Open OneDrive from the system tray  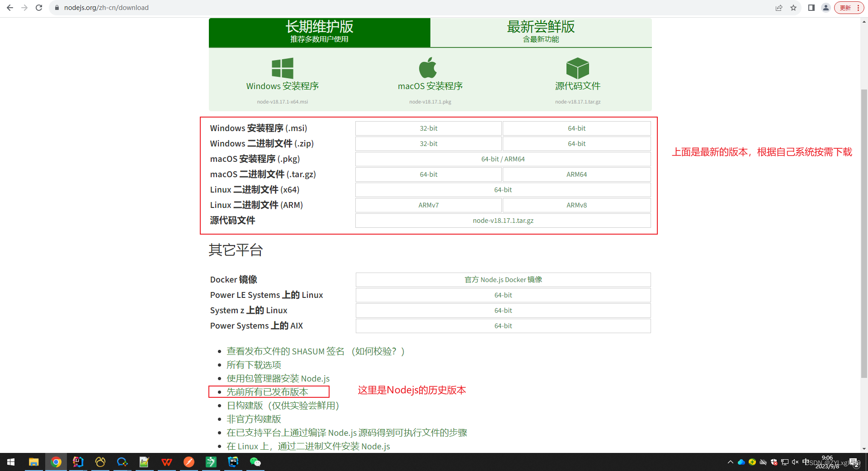point(741,462)
